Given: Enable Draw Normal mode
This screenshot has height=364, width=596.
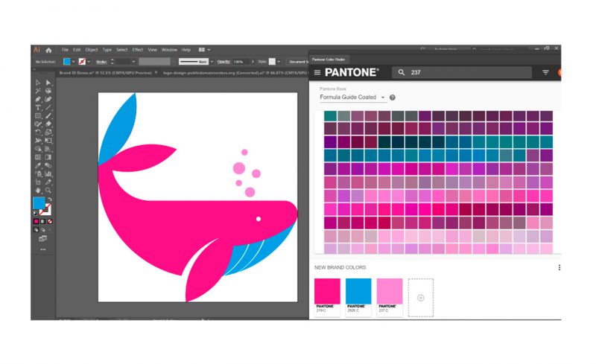Looking at the screenshot, I should (x=36, y=229).
